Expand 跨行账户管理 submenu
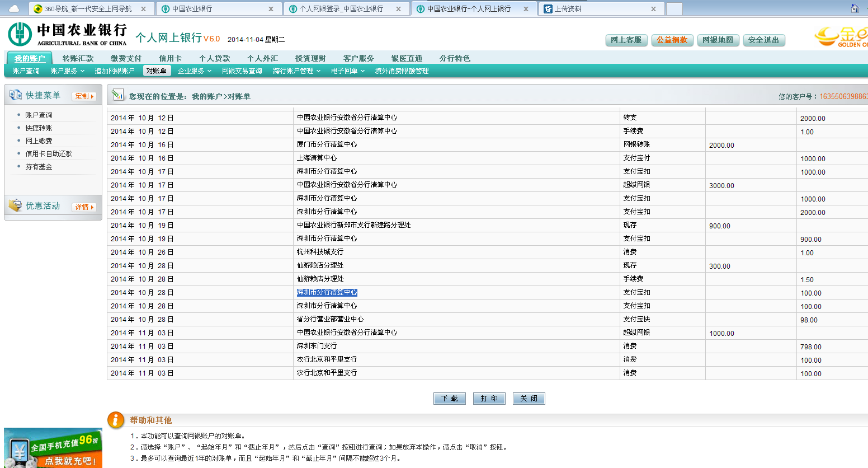868x468 pixels. [x=296, y=71]
